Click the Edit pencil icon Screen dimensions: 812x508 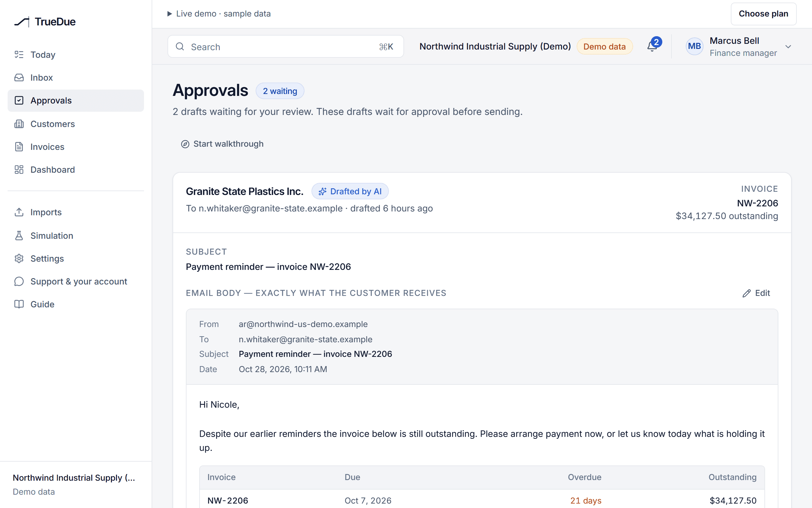click(x=746, y=293)
